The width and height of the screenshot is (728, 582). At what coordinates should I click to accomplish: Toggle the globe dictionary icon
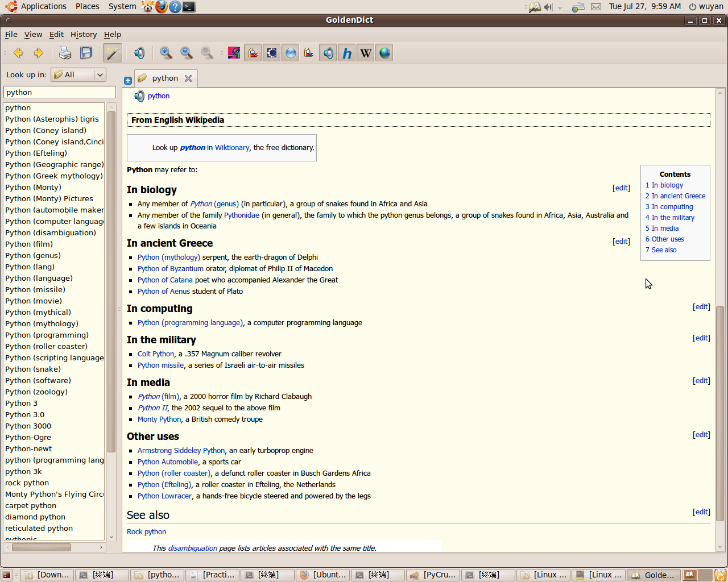(x=384, y=53)
